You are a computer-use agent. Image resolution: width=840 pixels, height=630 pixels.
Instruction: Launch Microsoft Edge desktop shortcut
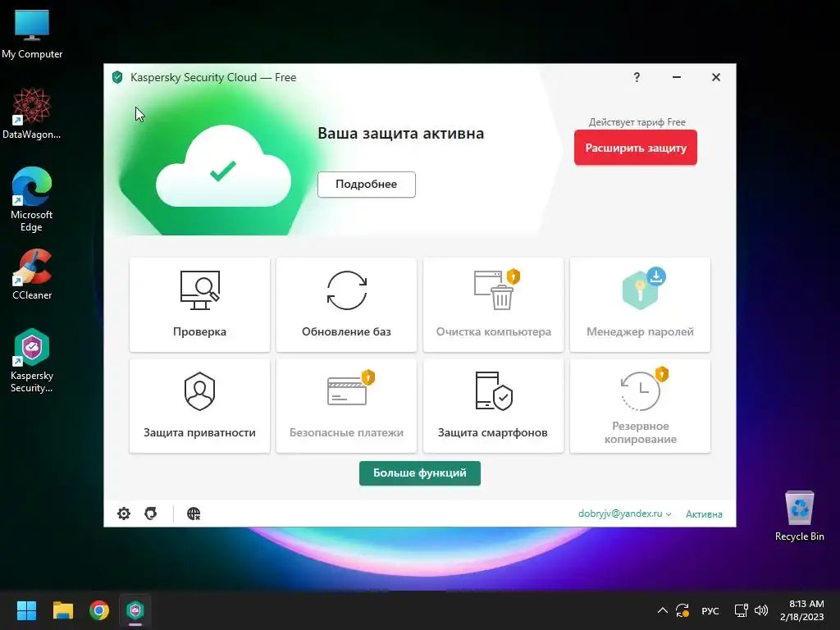coord(32,199)
